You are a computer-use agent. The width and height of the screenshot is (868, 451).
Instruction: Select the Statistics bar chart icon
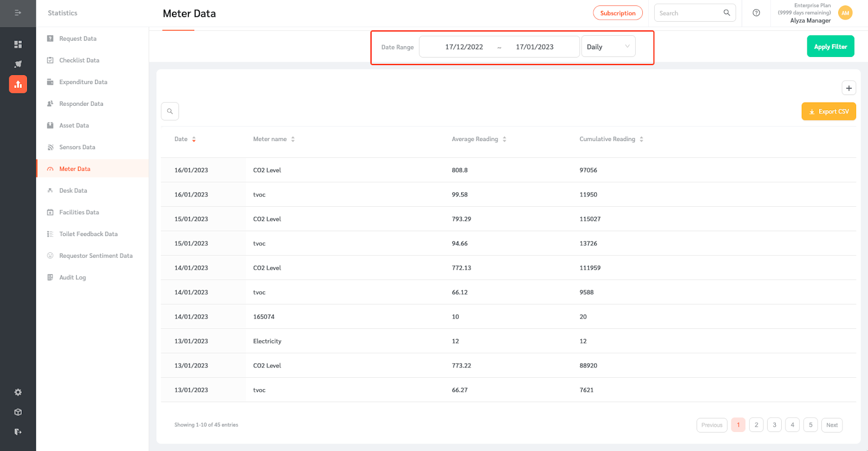pos(18,84)
